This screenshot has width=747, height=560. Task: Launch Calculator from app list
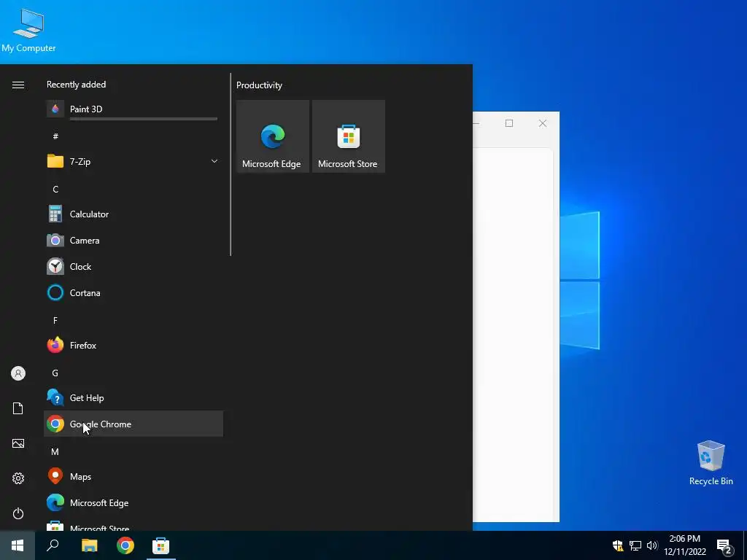[x=133, y=214]
